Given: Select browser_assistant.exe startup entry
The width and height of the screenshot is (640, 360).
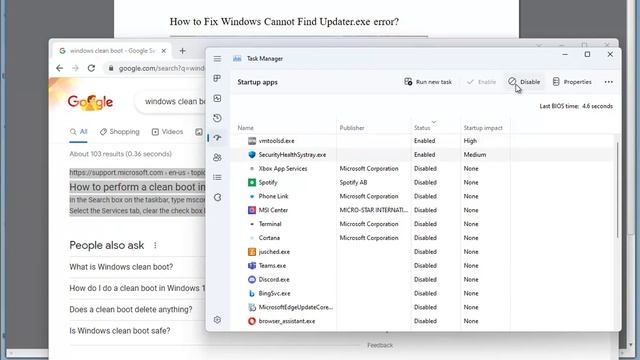Looking at the screenshot, I should 423,321.
